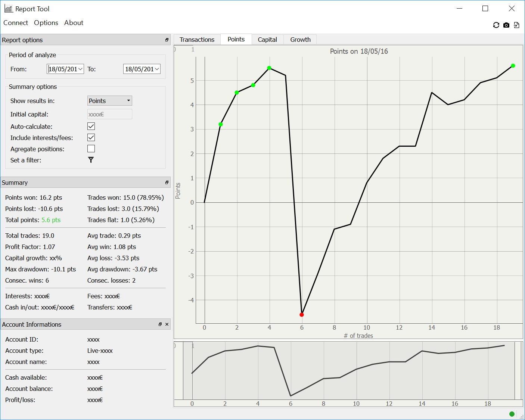This screenshot has width=525, height=420.
Task: Switch to the Transactions tab
Action: coord(197,40)
